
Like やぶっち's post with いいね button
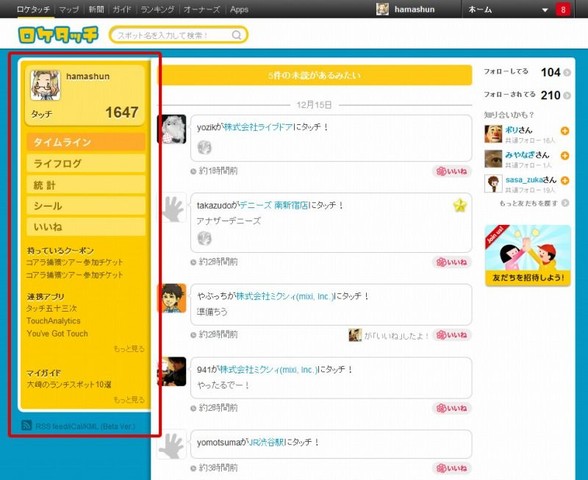click(452, 335)
